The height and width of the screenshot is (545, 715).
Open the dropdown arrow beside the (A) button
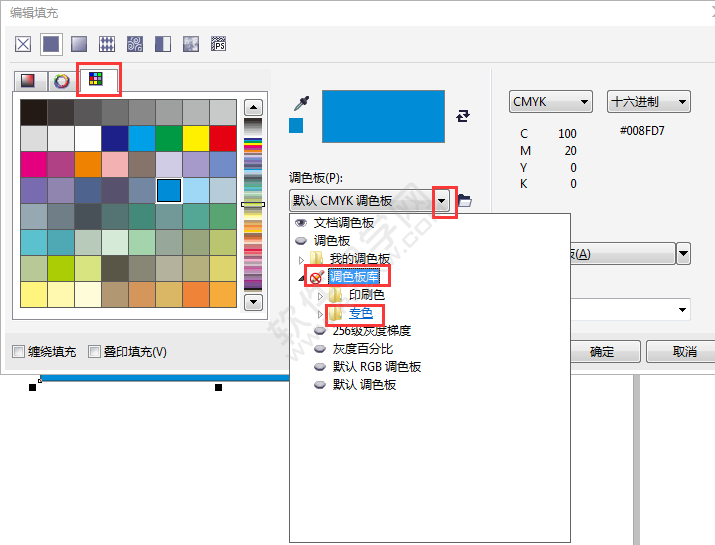683,254
